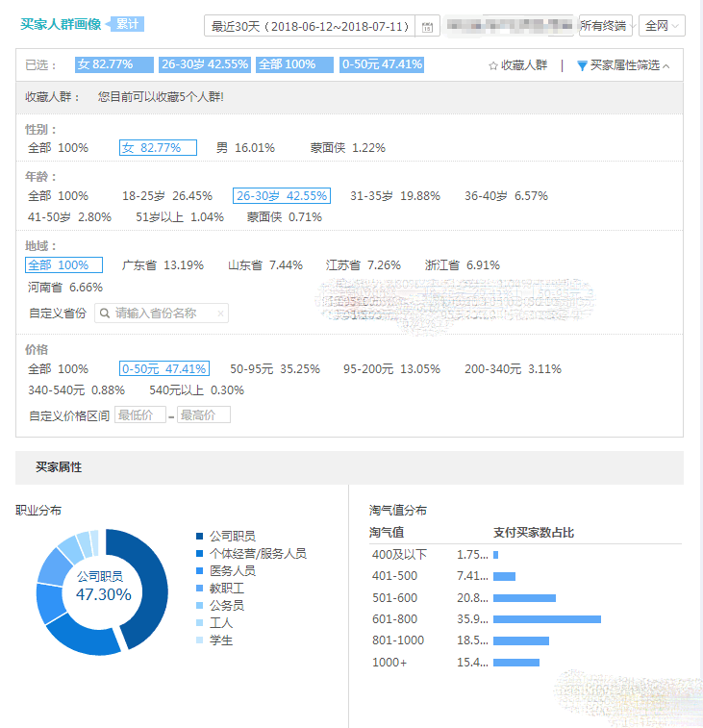703x728 pixels.
Task: Open the calendar date picker icon
Action: 427,27
